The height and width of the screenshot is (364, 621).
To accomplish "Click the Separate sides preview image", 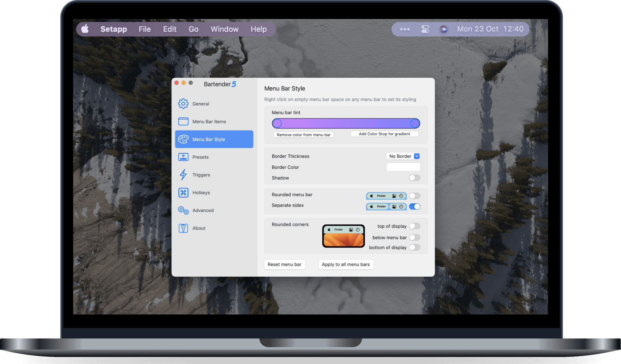I will pyautogui.click(x=386, y=207).
